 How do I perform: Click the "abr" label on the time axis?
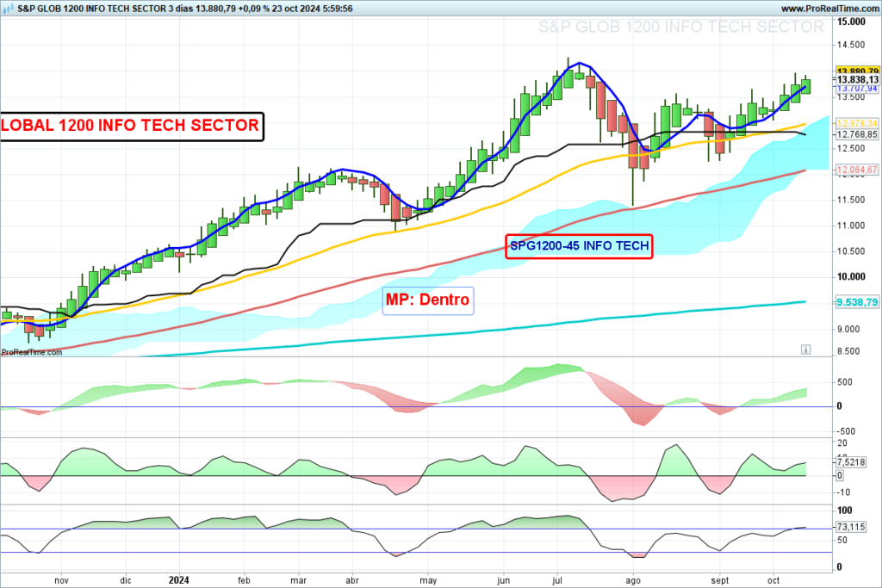pyautogui.click(x=351, y=580)
